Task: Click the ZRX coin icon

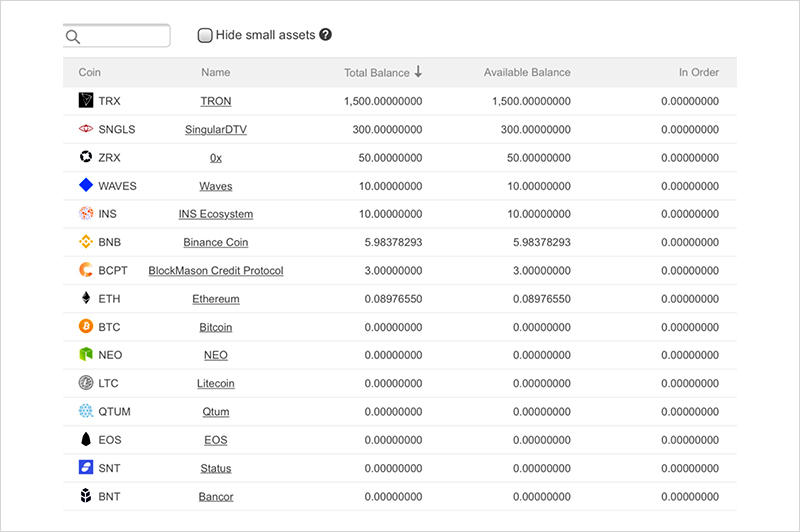Action: (x=86, y=157)
